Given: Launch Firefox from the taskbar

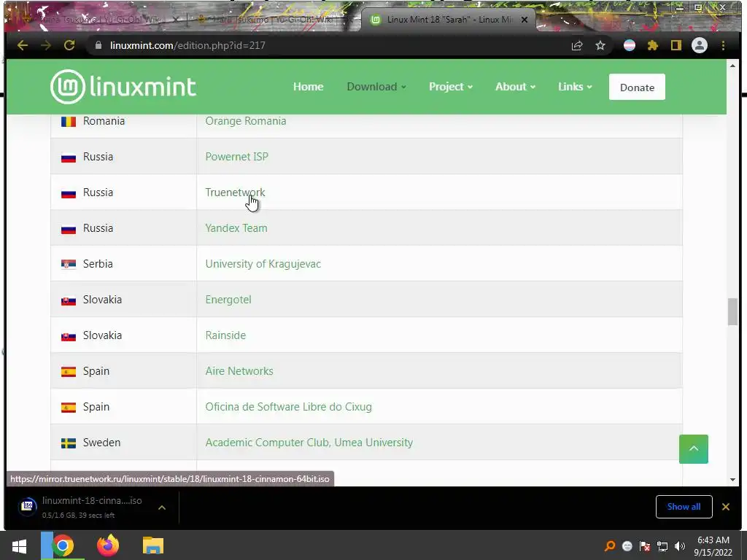Looking at the screenshot, I should [108, 545].
